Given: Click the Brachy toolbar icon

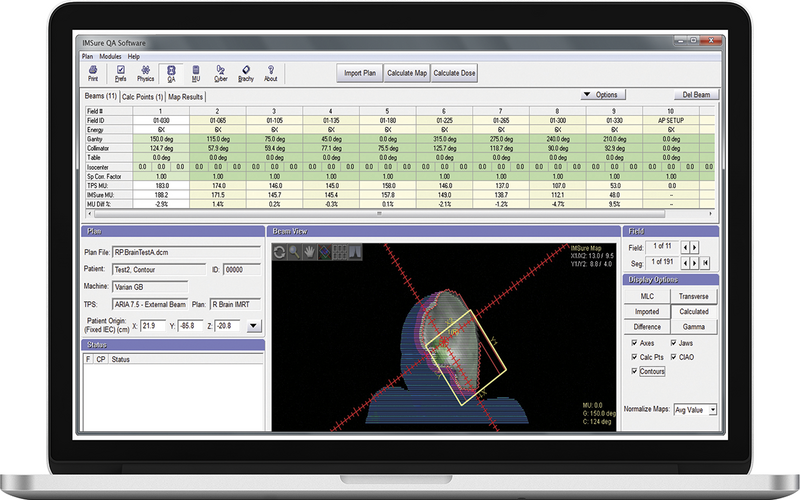Looking at the screenshot, I should [246, 71].
